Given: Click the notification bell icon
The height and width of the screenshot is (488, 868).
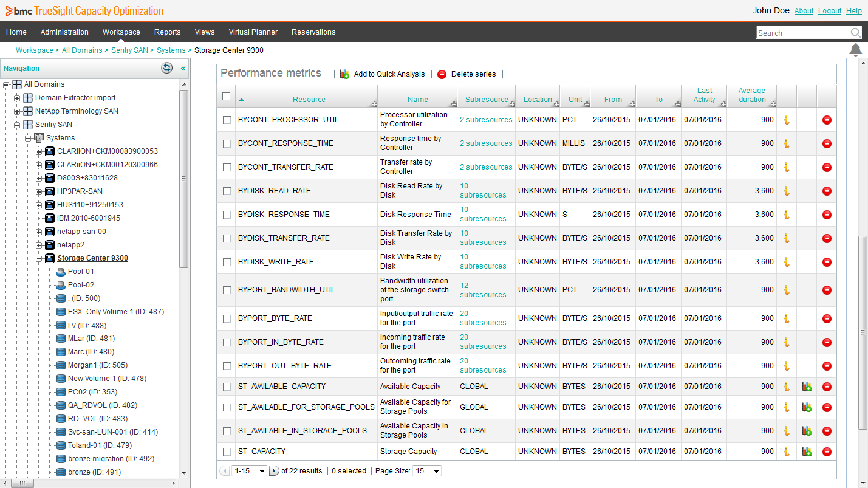Looking at the screenshot, I should (855, 50).
